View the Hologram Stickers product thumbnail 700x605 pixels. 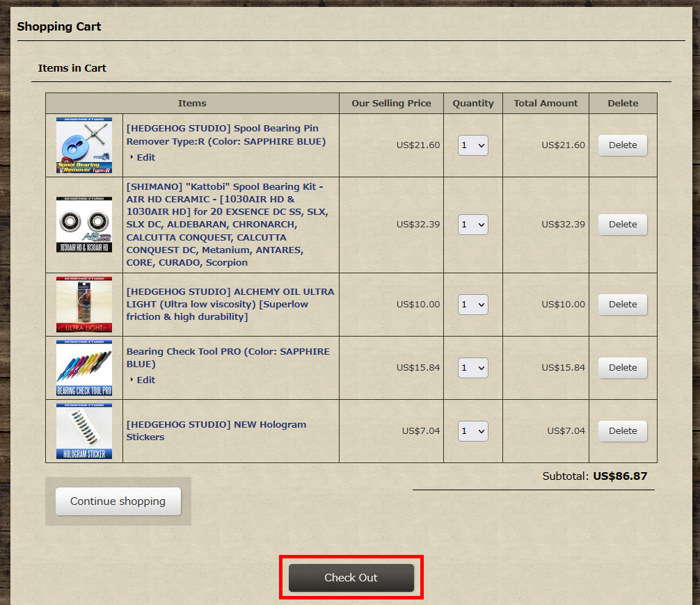tap(84, 431)
